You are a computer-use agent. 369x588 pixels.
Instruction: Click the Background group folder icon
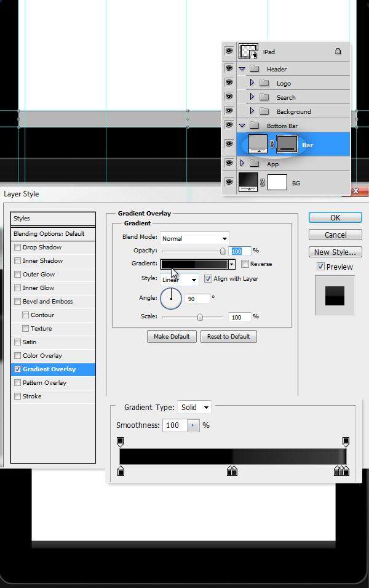pyautogui.click(x=264, y=111)
